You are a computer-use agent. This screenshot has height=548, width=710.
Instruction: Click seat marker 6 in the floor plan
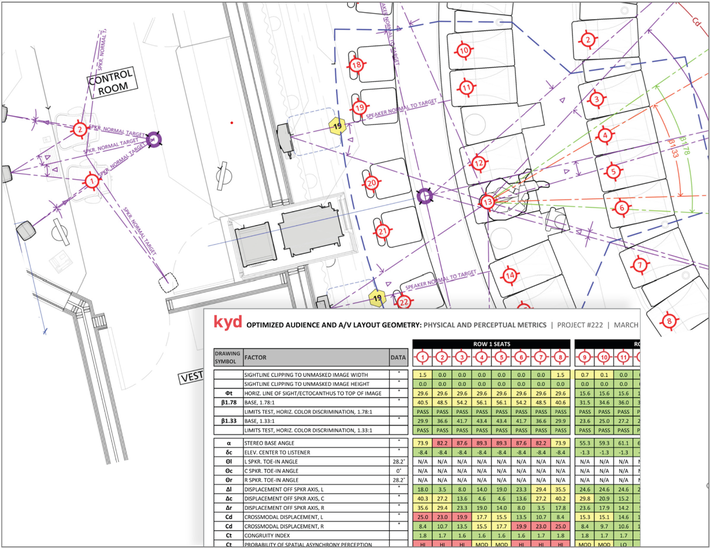coord(622,208)
